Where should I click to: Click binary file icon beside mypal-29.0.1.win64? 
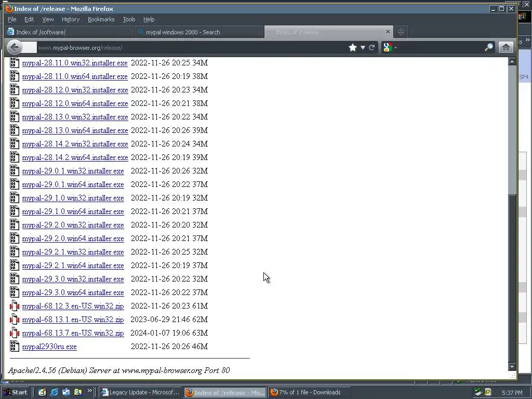tap(14, 184)
